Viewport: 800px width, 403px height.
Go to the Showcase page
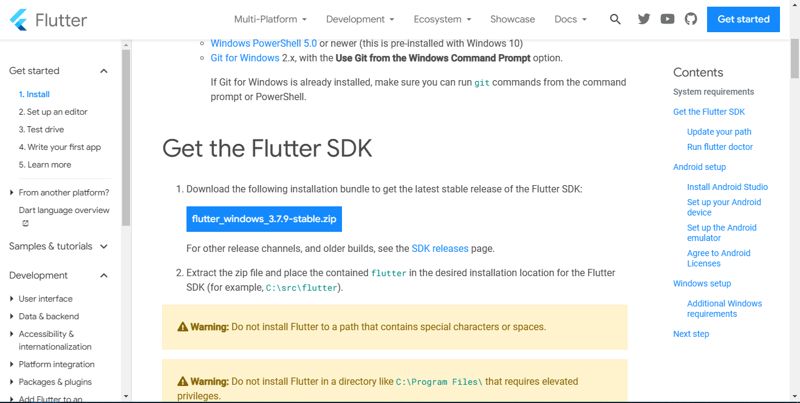tap(512, 19)
